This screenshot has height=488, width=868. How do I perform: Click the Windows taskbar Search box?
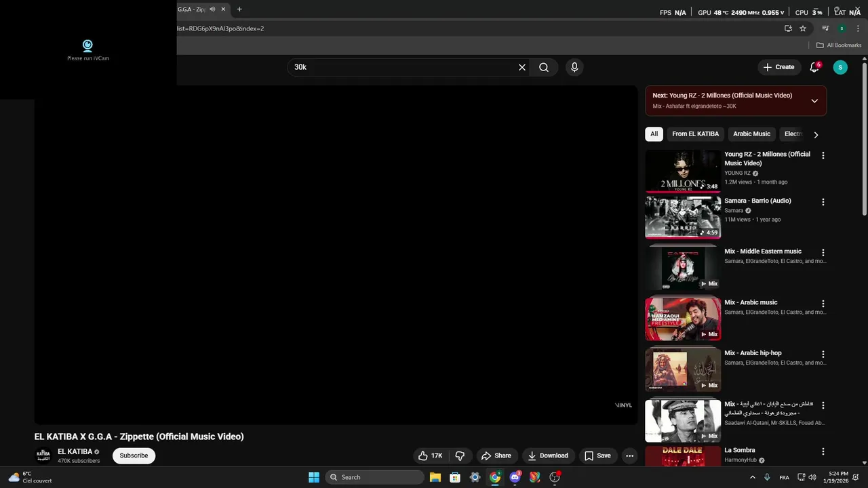374,477
